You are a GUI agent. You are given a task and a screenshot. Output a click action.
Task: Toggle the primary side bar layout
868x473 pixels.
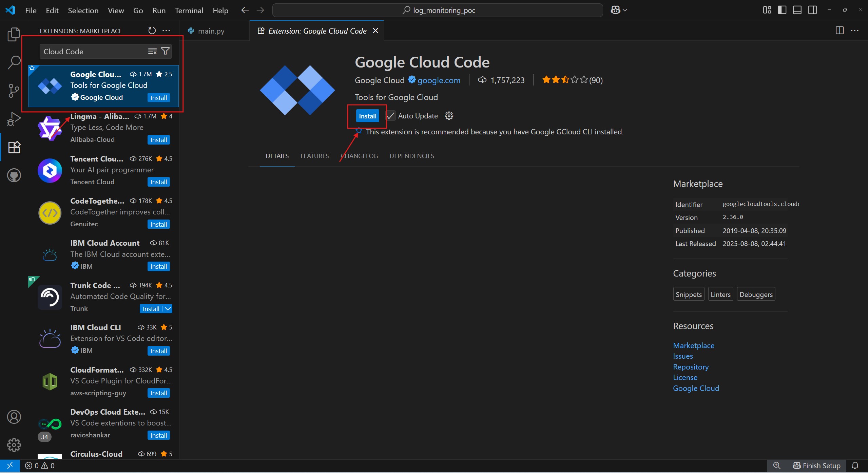tap(782, 10)
